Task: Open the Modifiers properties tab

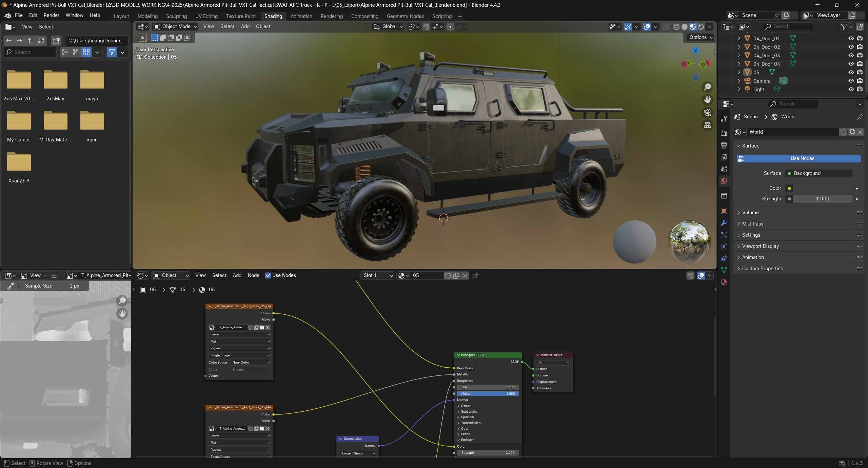Action: pos(724,223)
